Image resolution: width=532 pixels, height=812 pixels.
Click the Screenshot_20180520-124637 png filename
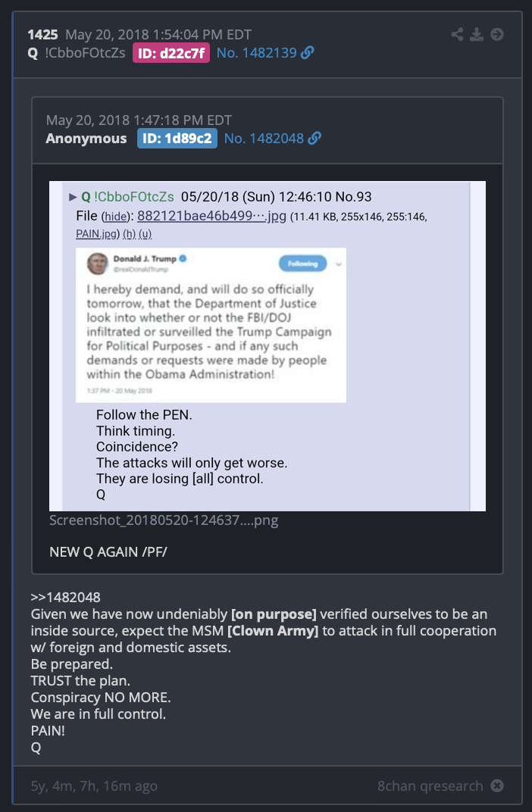click(164, 520)
